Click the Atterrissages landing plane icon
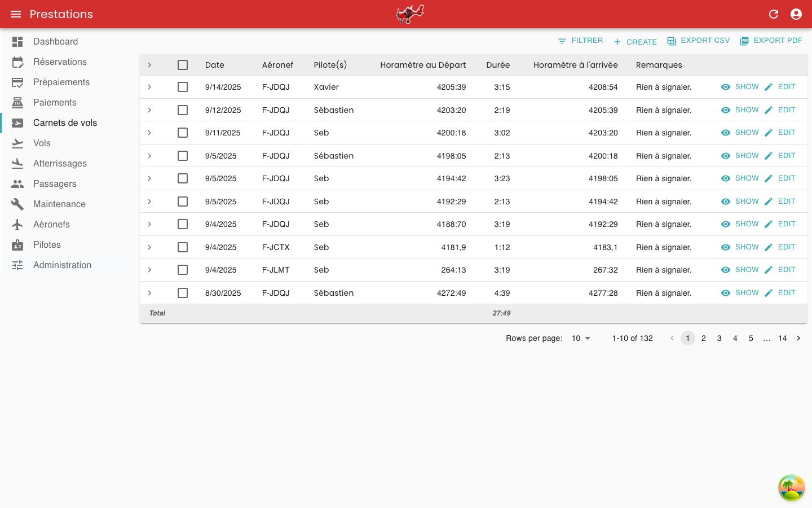812x508 pixels. click(17, 164)
